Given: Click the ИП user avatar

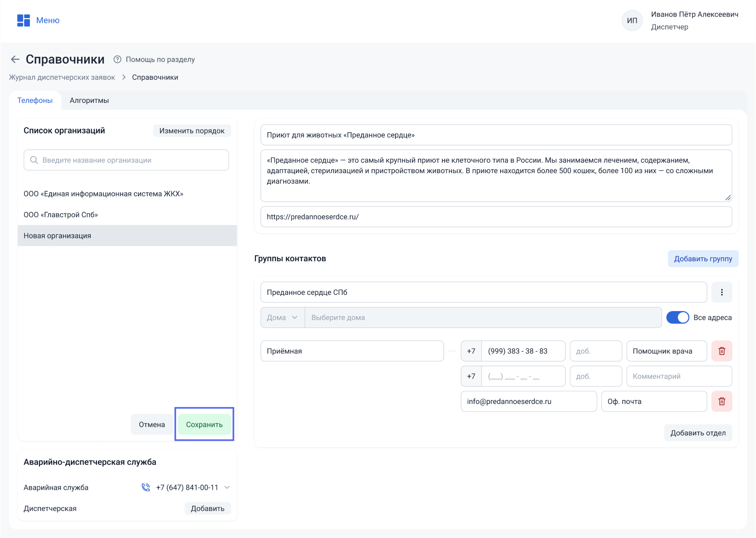Looking at the screenshot, I should (631, 21).
